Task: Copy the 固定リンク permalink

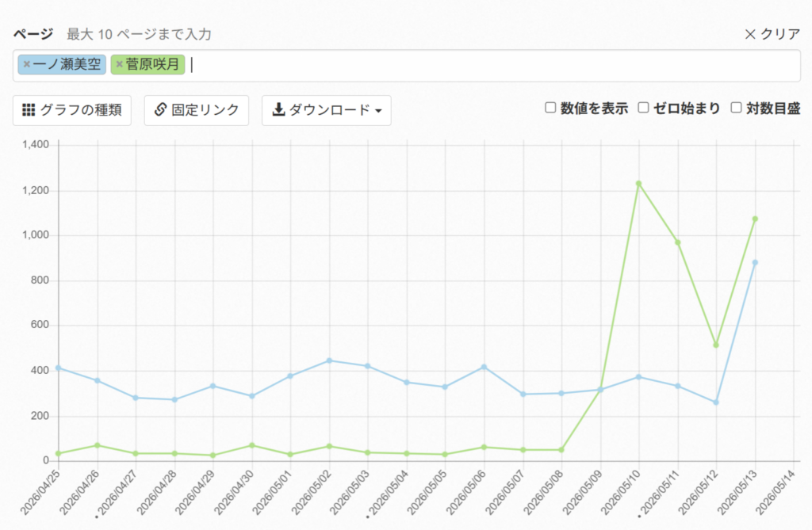Action: coord(197,110)
